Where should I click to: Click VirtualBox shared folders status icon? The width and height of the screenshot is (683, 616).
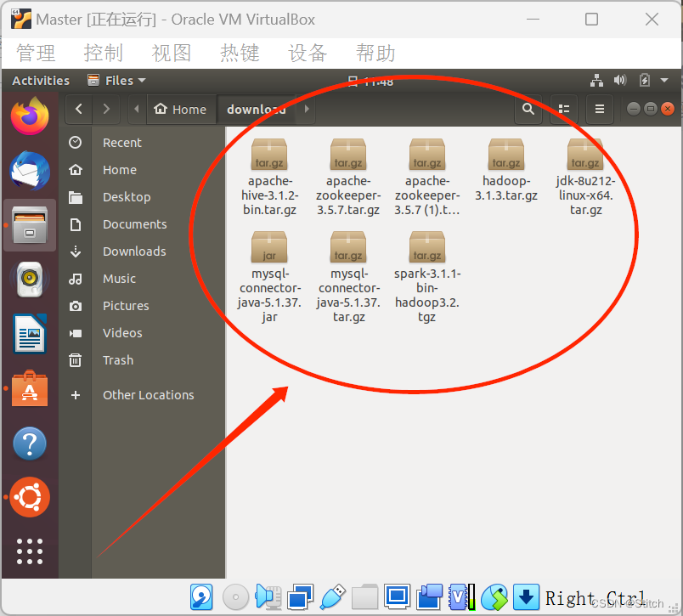pyautogui.click(x=364, y=596)
